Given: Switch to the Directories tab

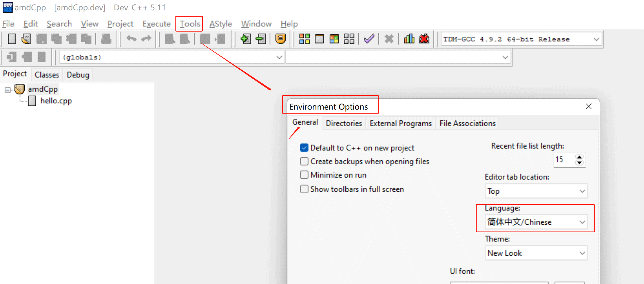Looking at the screenshot, I should pyautogui.click(x=344, y=123).
